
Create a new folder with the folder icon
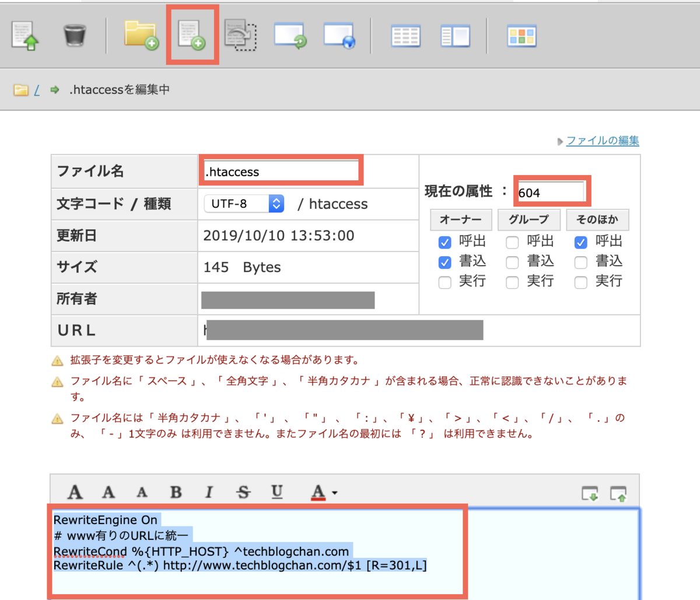(142, 35)
